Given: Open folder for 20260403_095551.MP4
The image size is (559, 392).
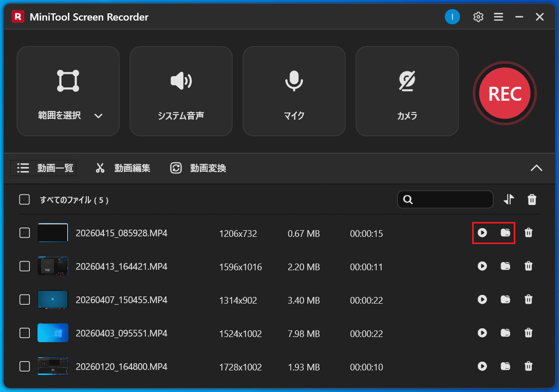Looking at the screenshot, I should [506, 333].
